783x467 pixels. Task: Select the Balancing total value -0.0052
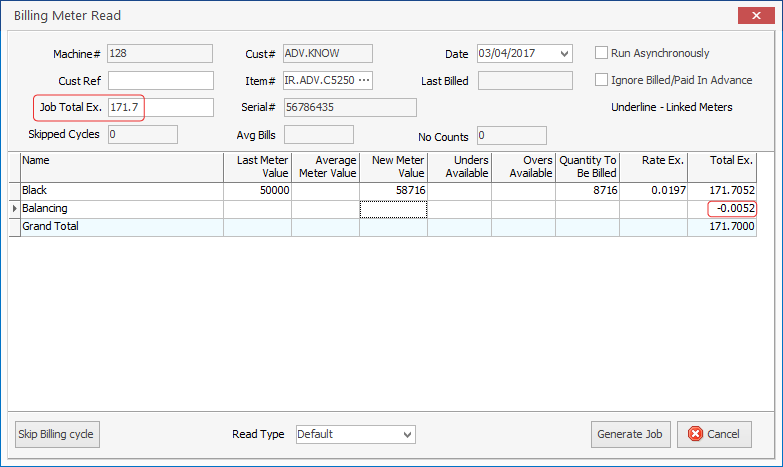[x=732, y=209]
